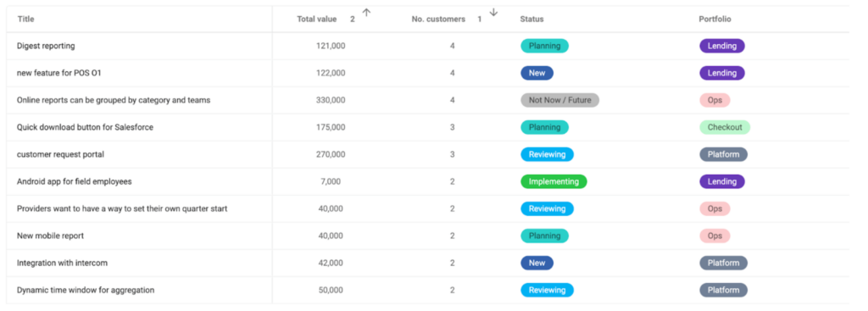Click Platform portfolio tag for customer request portal
This screenshot has width=868, height=311.
tap(724, 154)
